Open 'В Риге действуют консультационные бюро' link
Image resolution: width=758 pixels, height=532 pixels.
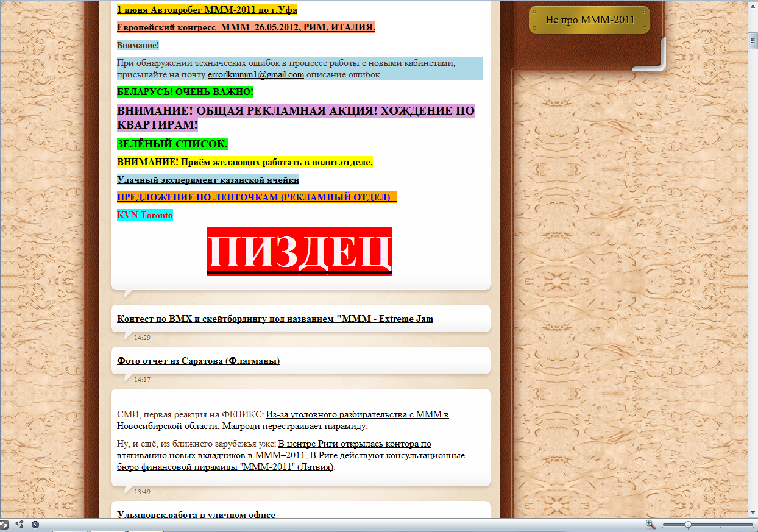tap(291, 461)
